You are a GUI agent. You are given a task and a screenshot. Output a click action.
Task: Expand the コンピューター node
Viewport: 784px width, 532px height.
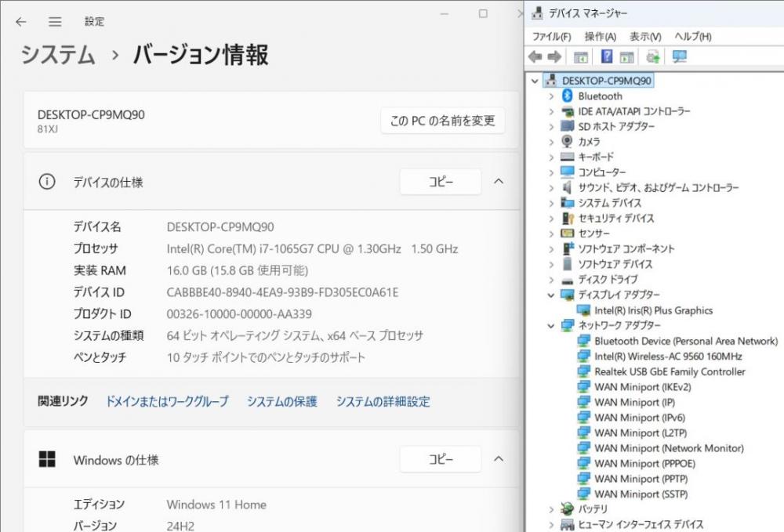pyautogui.click(x=551, y=172)
